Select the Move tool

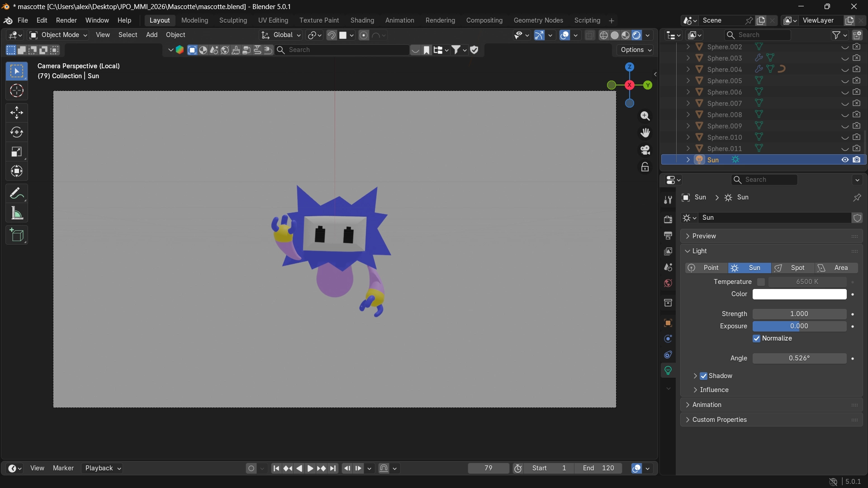click(x=17, y=113)
